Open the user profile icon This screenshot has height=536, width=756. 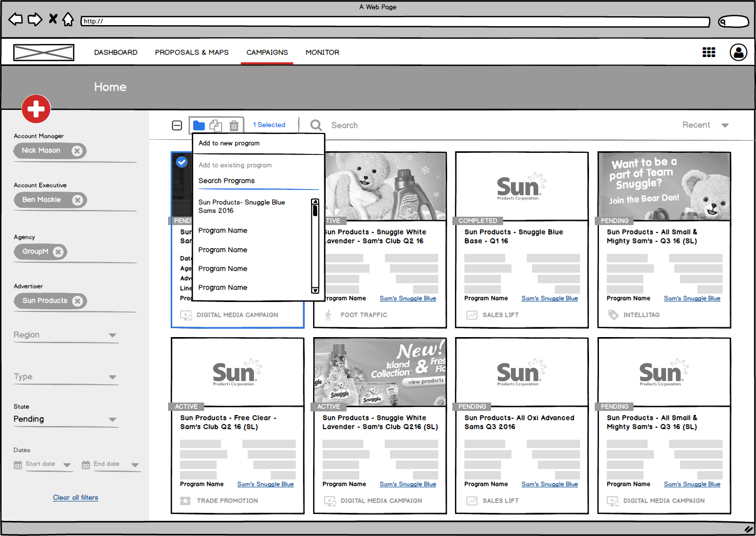coord(738,52)
